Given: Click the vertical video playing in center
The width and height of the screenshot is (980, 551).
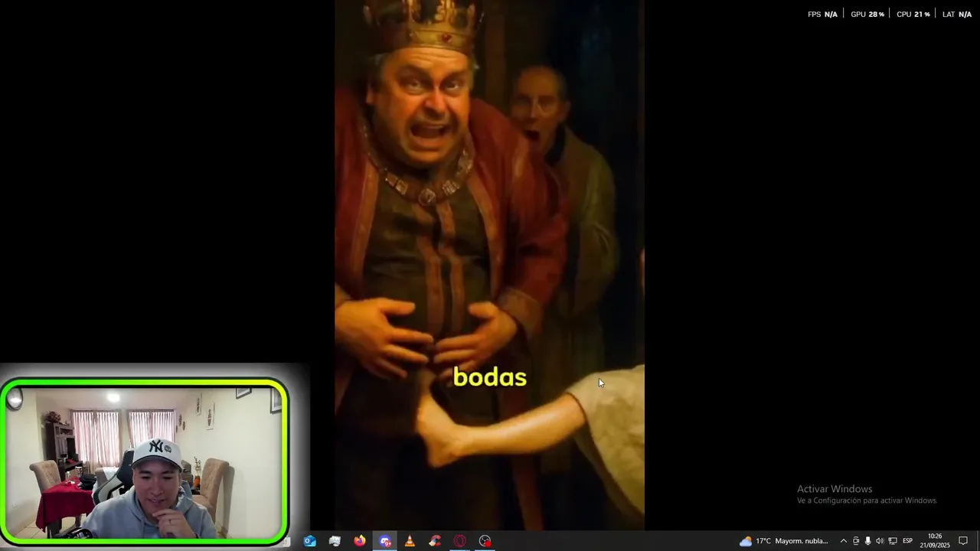Looking at the screenshot, I should point(489,265).
